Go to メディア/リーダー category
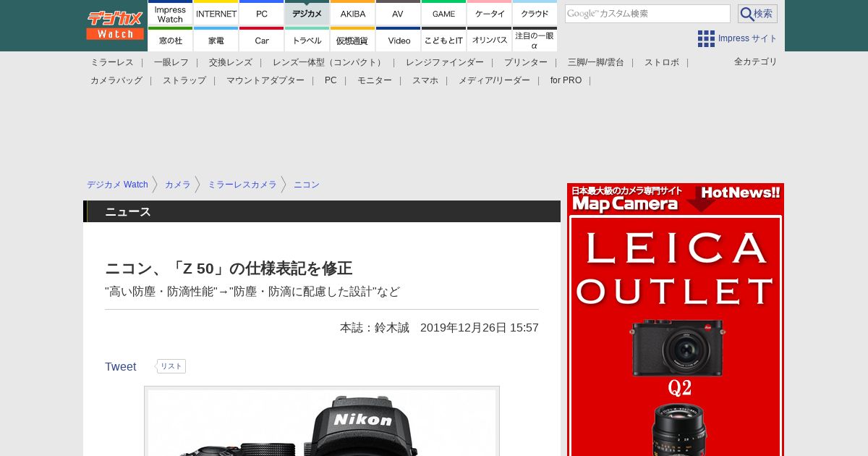 [x=494, y=80]
